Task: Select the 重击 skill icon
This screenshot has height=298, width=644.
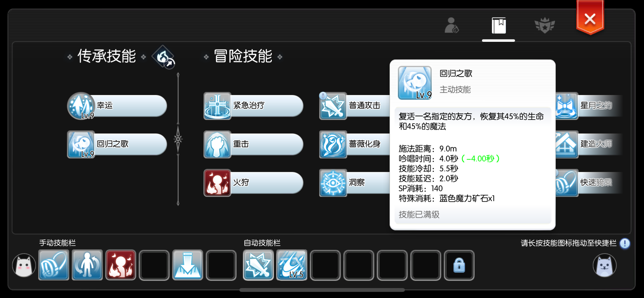Action: (x=217, y=144)
